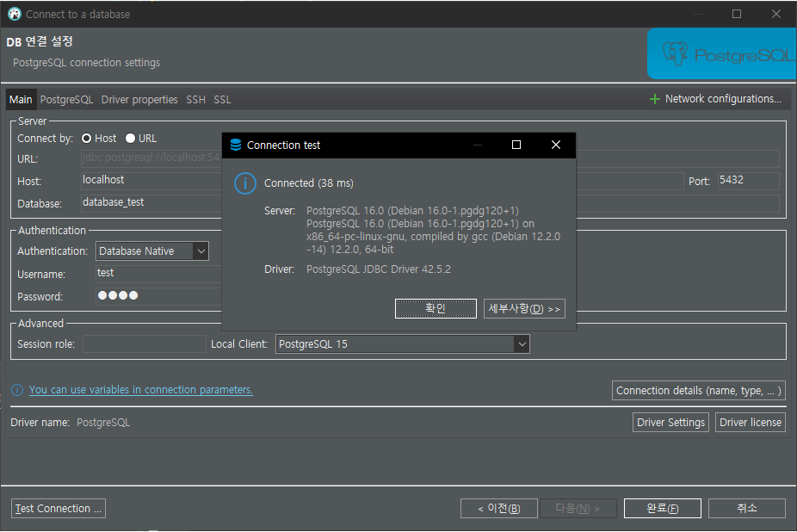This screenshot has height=532, width=797.
Task: Click the 확인 button in Connection test
Action: pyautogui.click(x=436, y=309)
